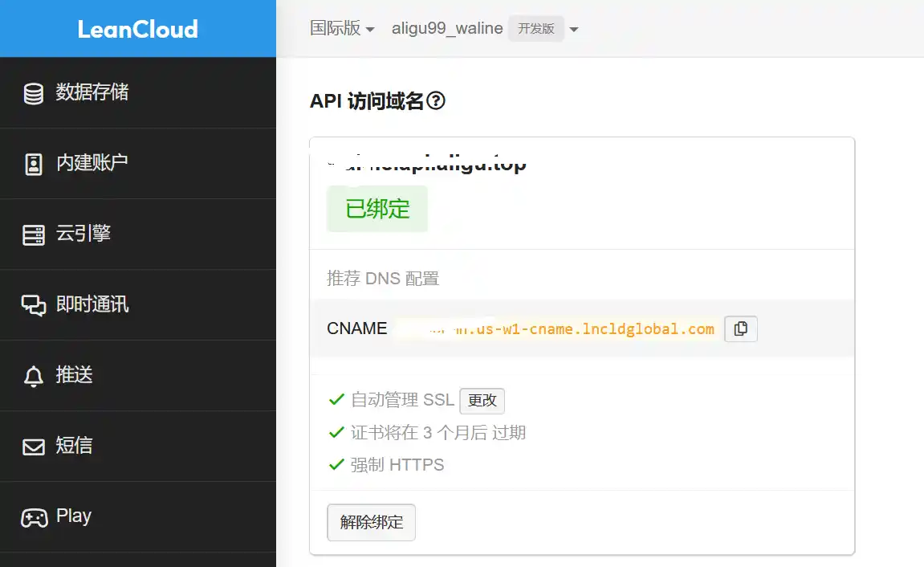The width and height of the screenshot is (924, 567).
Task: Click the bell icon for 推送
Action: 34,376
